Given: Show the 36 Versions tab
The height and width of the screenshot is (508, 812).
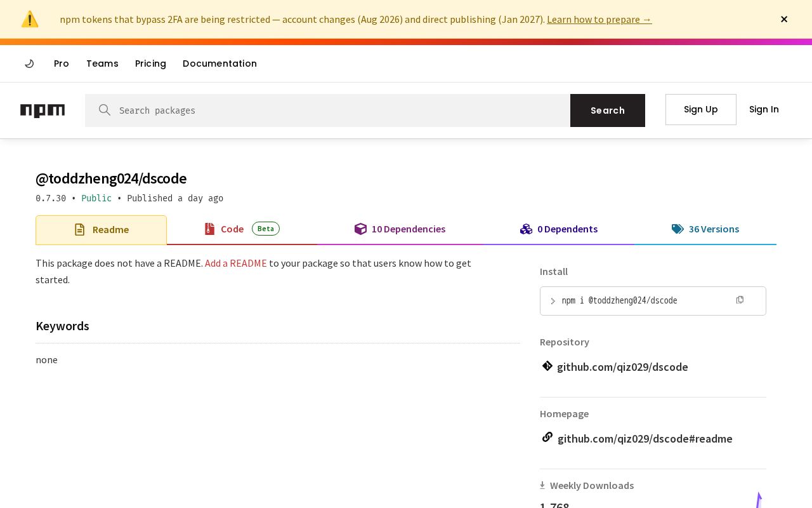Looking at the screenshot, I should [705, 229].
